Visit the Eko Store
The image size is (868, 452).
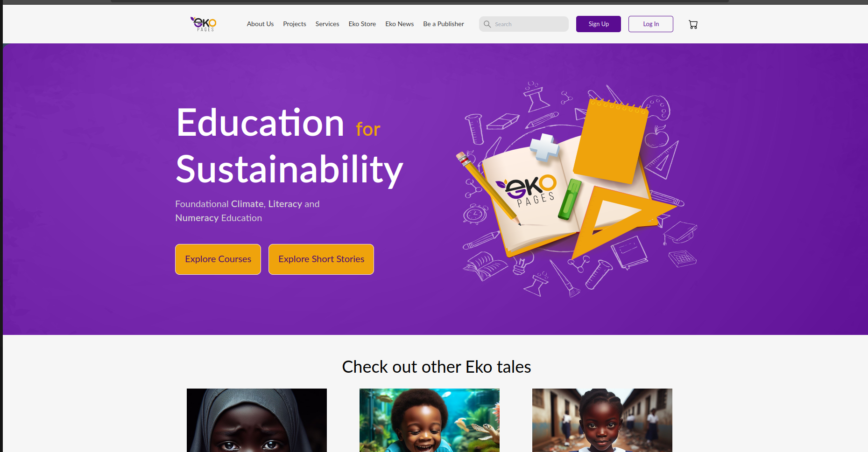(362, 24)
